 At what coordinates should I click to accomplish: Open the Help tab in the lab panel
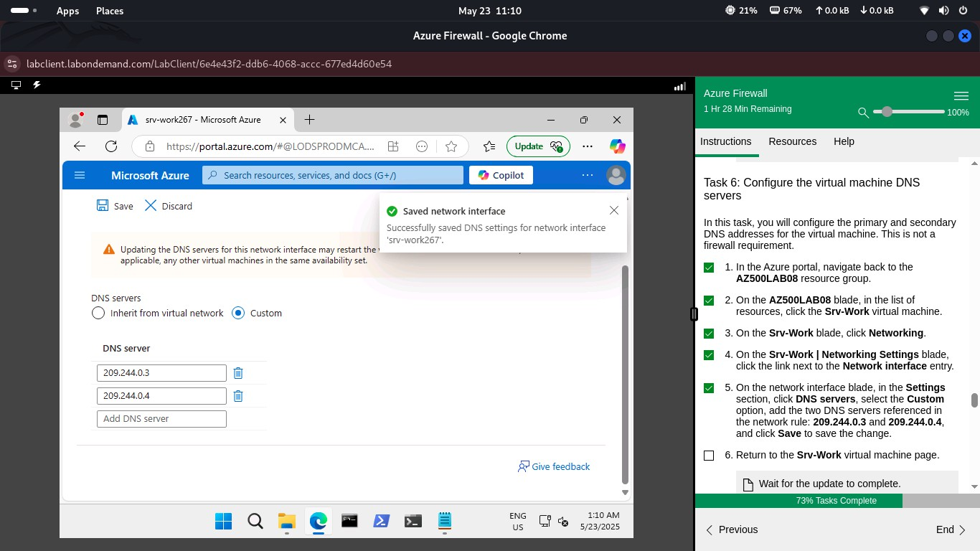[x=844, y=141]
